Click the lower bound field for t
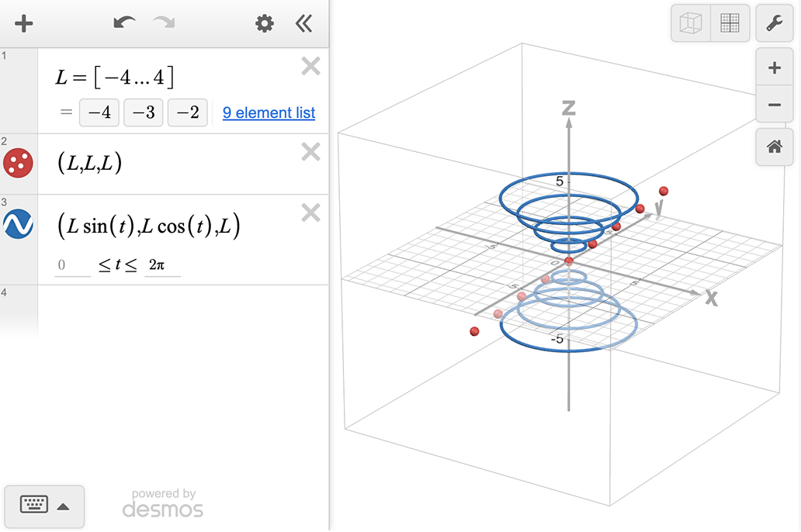Viewport: 801px width, 532px height. tap(73, 265)
